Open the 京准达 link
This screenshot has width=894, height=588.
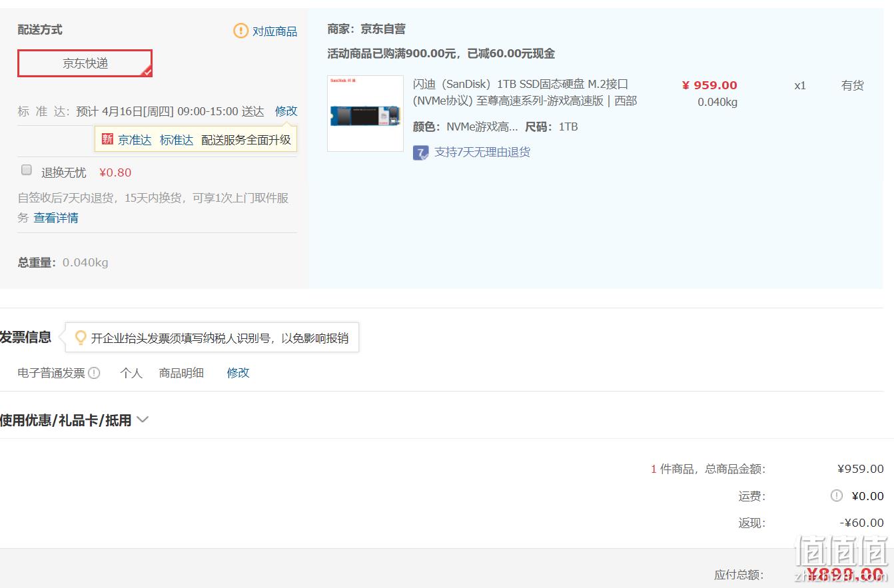(135, 140)
